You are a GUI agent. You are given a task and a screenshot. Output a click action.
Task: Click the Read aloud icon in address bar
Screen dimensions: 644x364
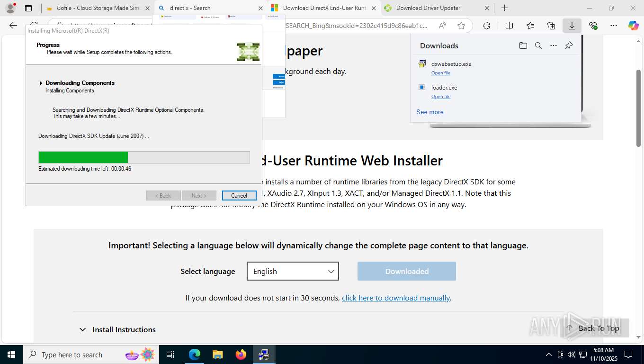tap(442, 26)
